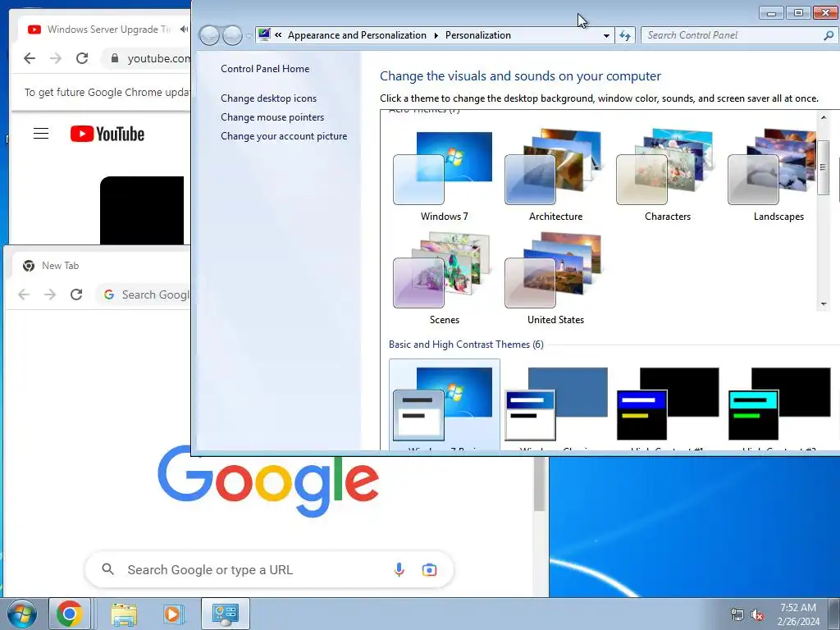Click the lock icon beside youtube.com

click(115, 58)
